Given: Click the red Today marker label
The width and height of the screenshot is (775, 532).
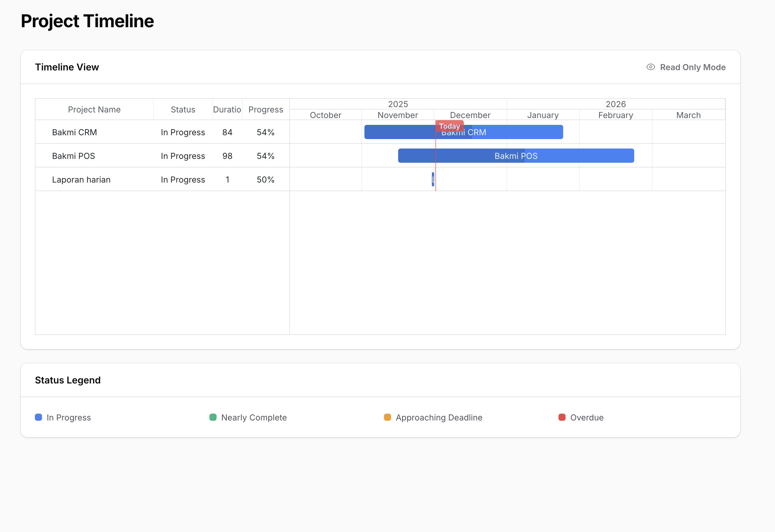Looking at the screenshot, I should point(449,126).
